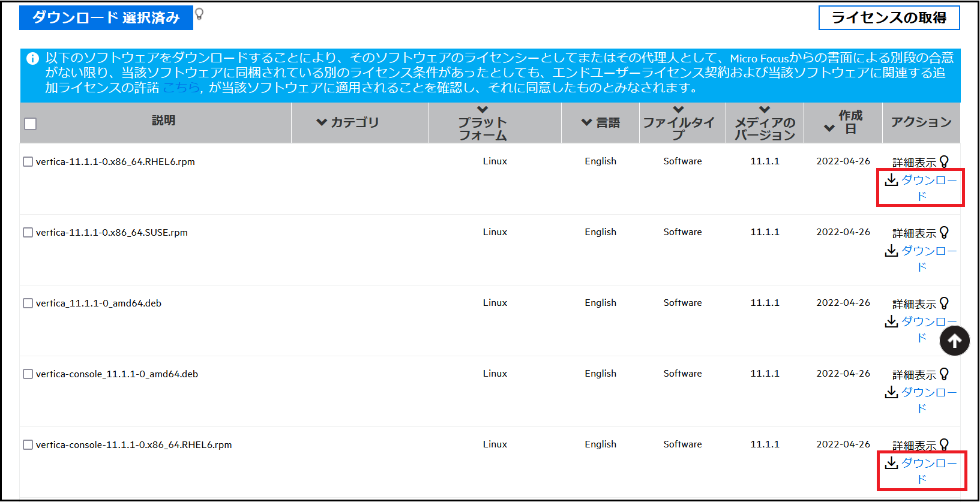Click the info icon in blue notice banner
Viewport: 980px width, 502px height.
point(32,58)
